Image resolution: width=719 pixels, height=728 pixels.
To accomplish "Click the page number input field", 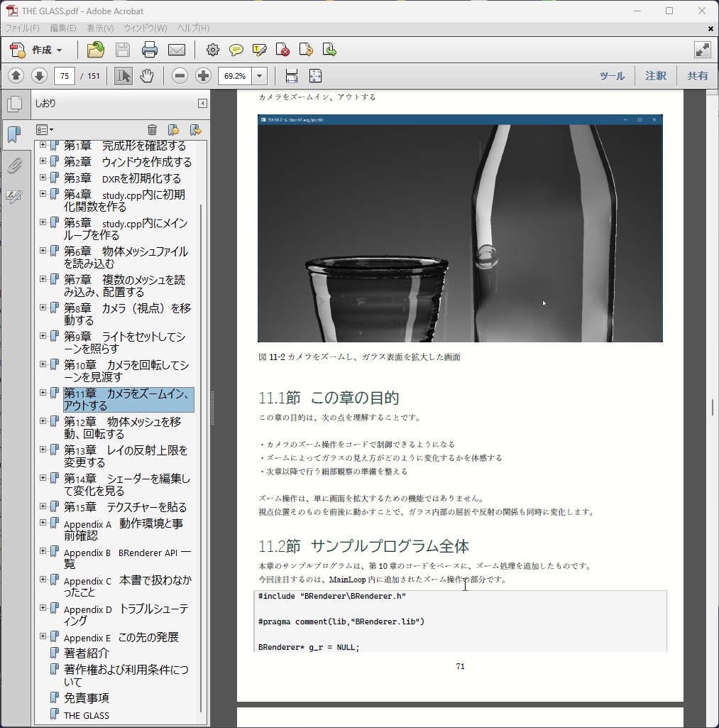I will 65,76.
